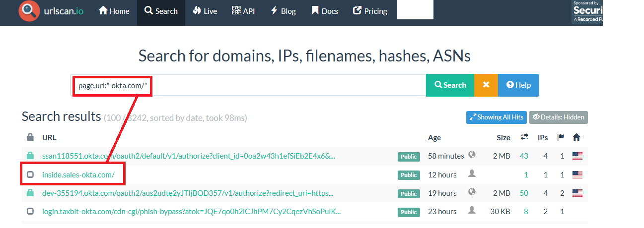Image resolution: width=644 pixels, height=228 pixels.
Task: Open the Search tab in navbar
Action: 161,11
